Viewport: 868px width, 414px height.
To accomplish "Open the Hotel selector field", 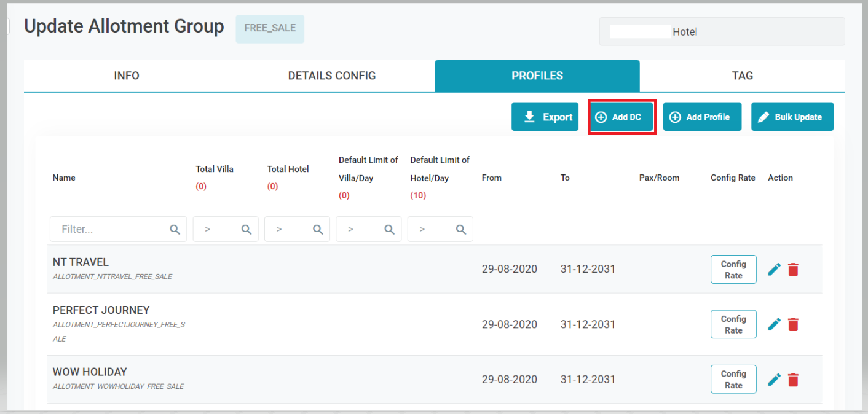I will (x=722, y=31).
